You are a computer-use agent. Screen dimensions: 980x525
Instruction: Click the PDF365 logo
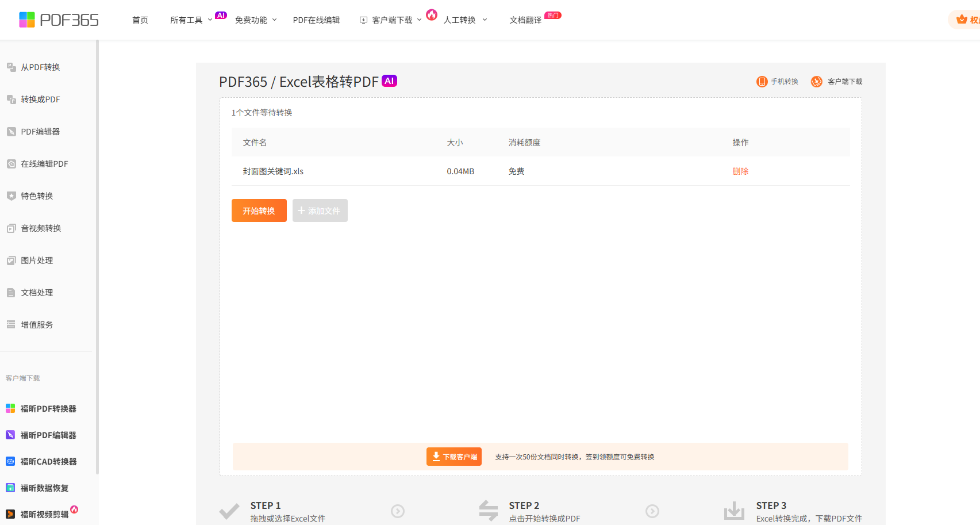59,20
